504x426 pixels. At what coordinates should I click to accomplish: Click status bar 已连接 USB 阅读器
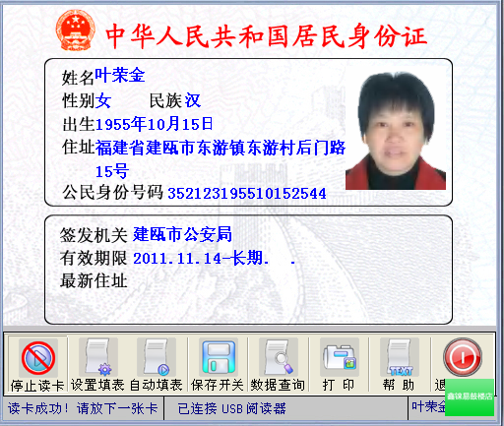[x=232, y=408]
